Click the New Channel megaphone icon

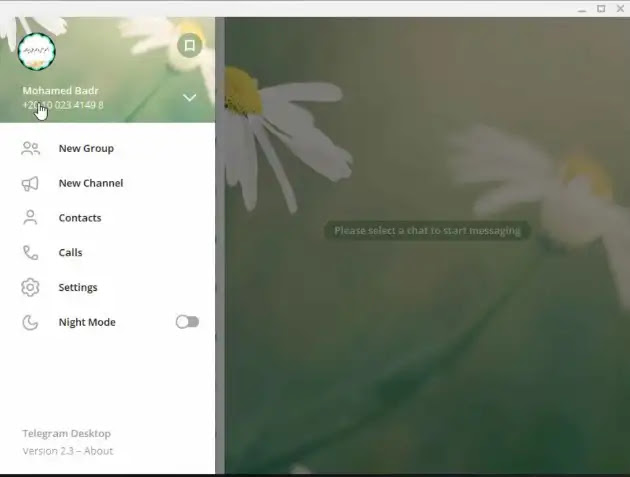pos(30,184)
